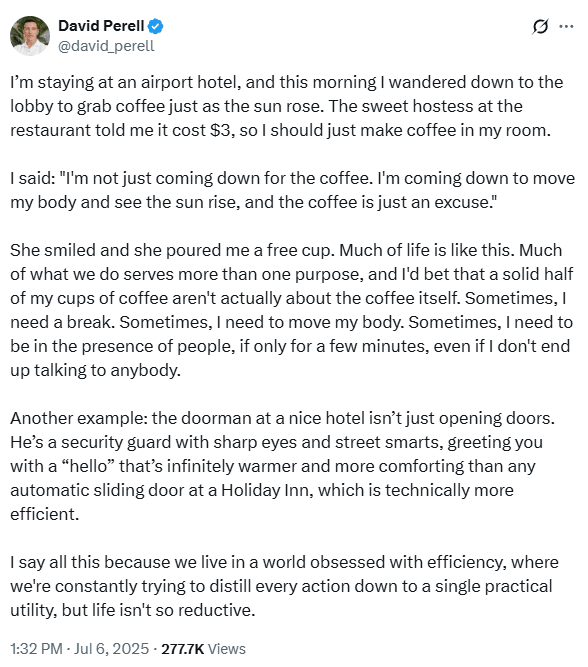The height and width of the screenshot is (667, 588).
Task: Click the Jul 6, 2025 date
Action: click(111, 649)
